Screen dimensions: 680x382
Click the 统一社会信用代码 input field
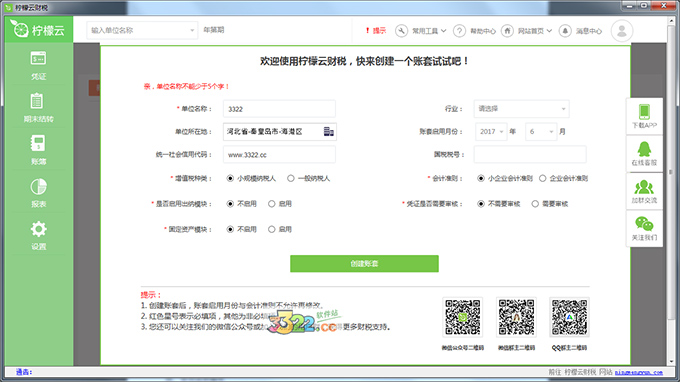[x=279, y=155]
